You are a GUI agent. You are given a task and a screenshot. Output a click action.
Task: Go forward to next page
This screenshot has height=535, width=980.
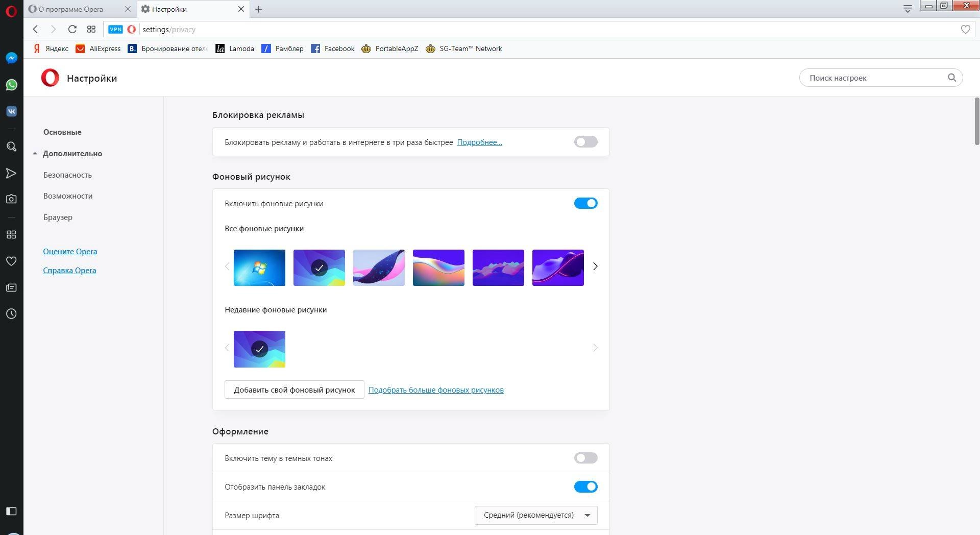pos(53,29)
